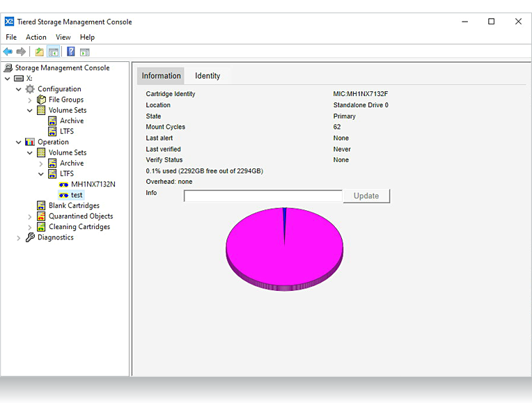Screen dimensions: 532x403
Task: Click the Volume Sets icon under Configuration
Action: (x=41, y=110)
